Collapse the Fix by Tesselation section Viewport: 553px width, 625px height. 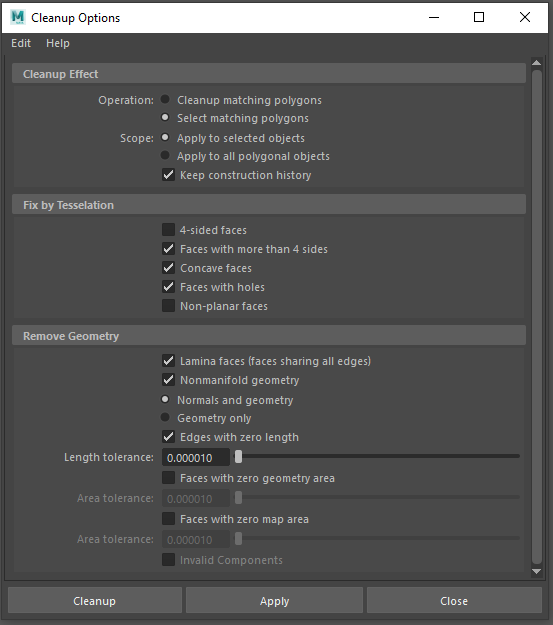269,205
